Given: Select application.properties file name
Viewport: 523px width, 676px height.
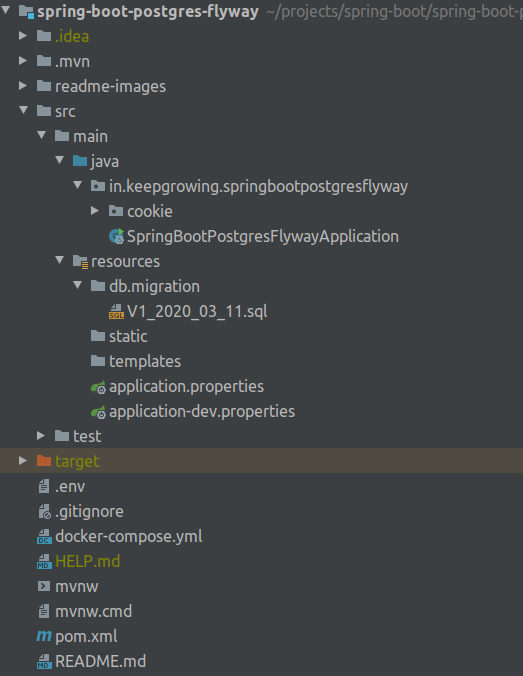Looking at the screenshot, I should tap(187, 387).
